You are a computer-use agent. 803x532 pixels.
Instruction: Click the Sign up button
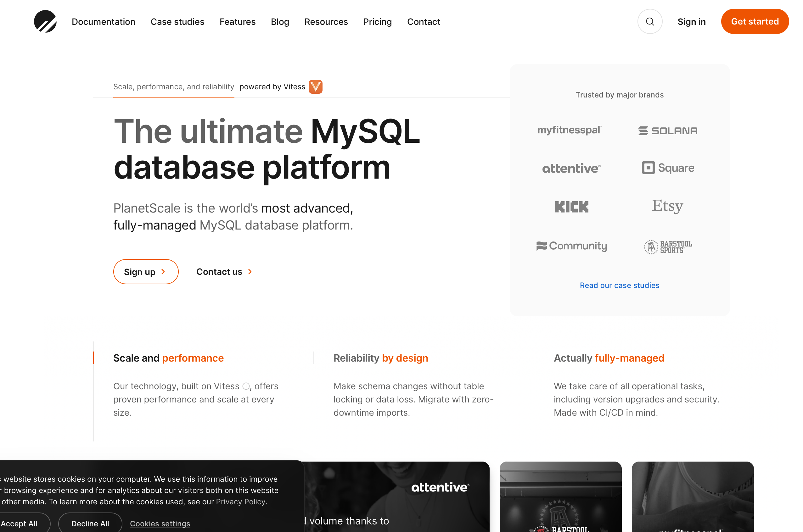[146, 272]
